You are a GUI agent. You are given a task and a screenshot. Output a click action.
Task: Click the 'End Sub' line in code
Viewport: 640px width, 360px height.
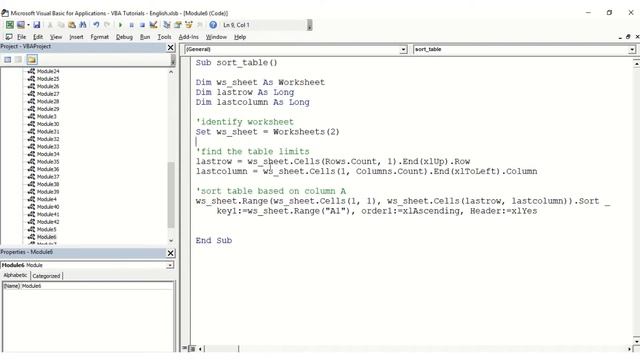tap(213, 240)
